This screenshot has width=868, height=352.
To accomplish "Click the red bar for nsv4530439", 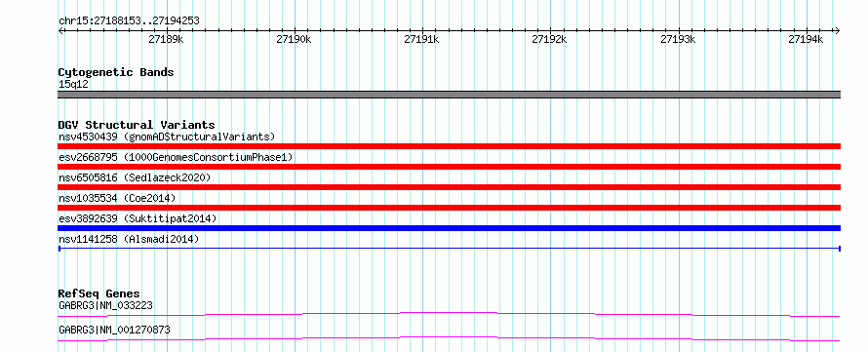I will click(449, 146).
